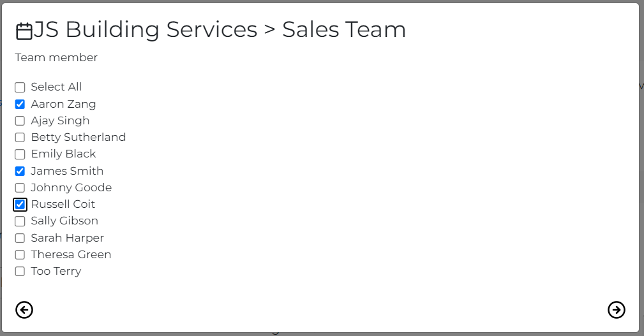
Task: Mark Theresa Green as selected
Action: [20, 255]
